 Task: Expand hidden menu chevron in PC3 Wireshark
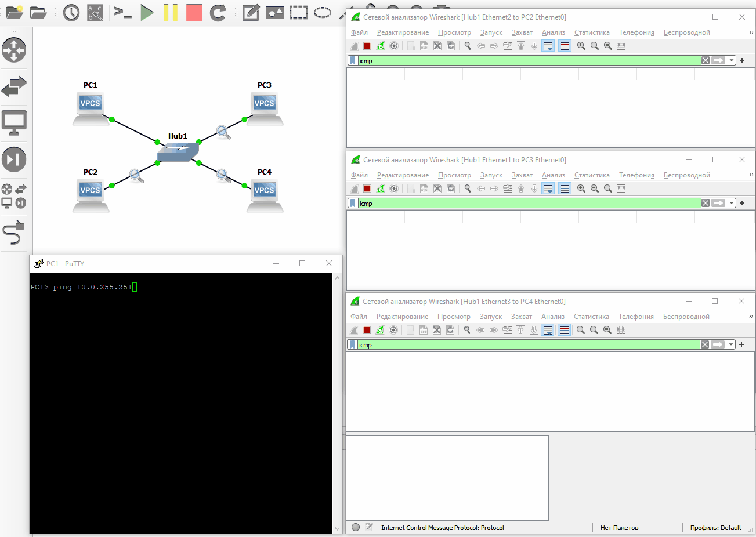[x=751, y=175]
